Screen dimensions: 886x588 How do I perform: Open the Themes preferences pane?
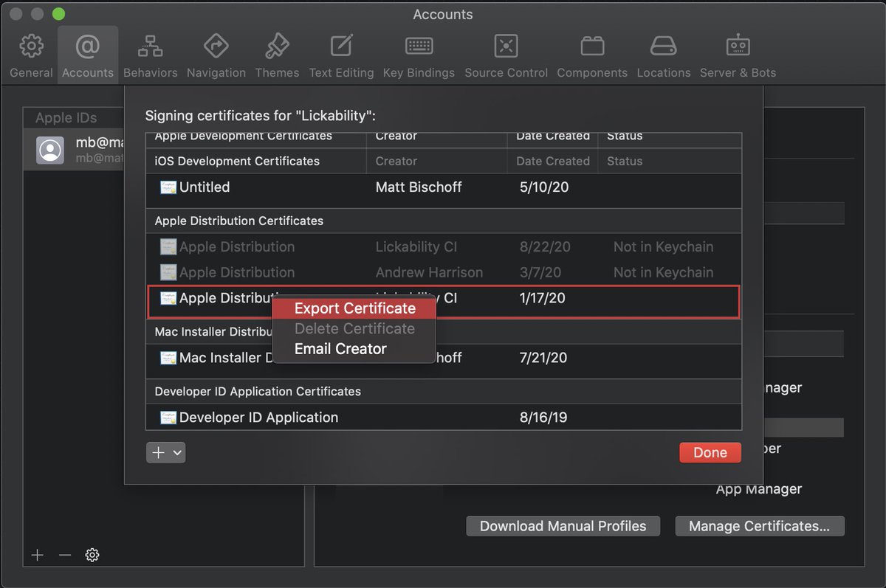[x=277, y=55]
